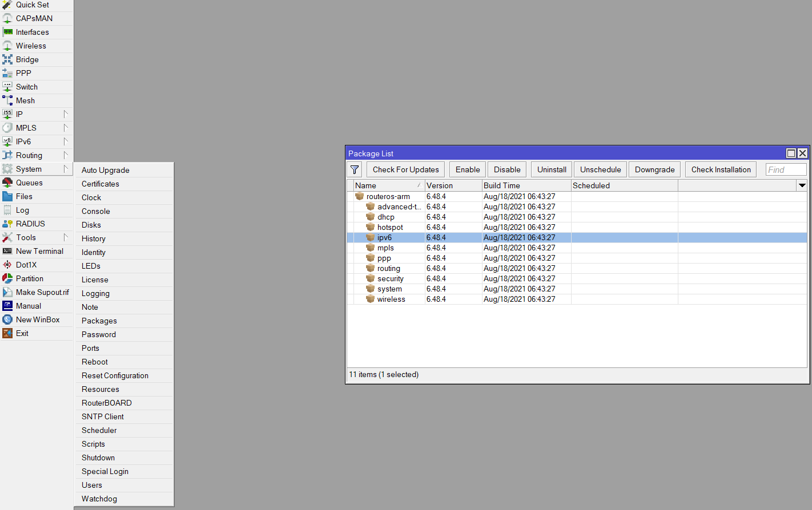The image size is (812, 510).
Task: Click the Partition pie icon
Action: pyautogui.click(x=7, y=278)
